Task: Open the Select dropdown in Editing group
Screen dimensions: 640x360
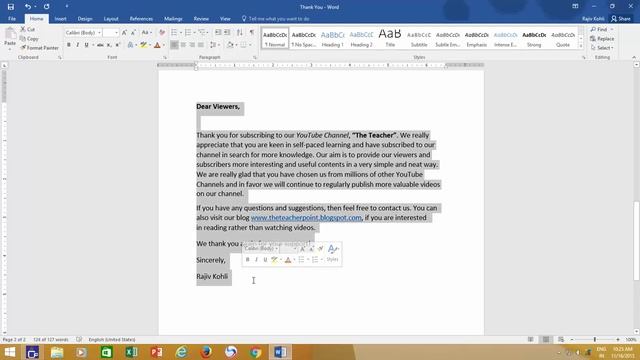Action: coord(602,48)
